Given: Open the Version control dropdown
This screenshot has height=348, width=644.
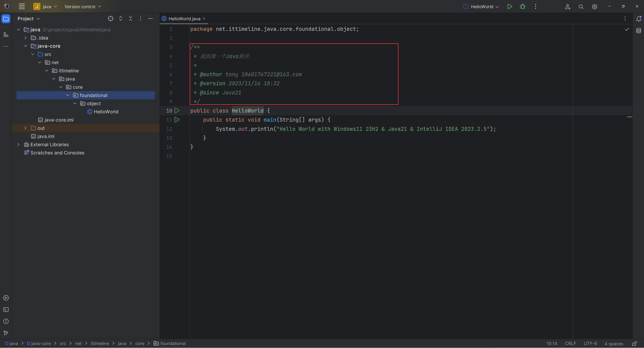Looking at the screenshot, I should [x=83, y=7].
